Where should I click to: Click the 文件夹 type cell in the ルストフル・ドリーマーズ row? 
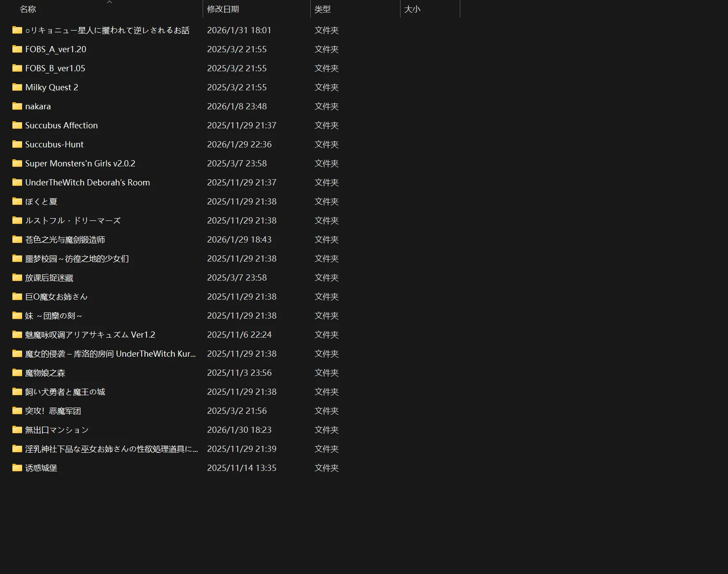[x=327, y=220]
